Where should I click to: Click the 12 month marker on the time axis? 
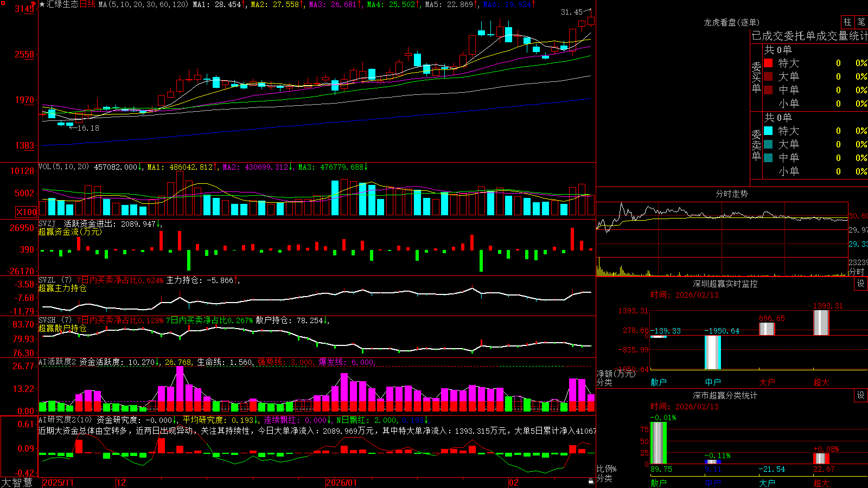[x=122, y=483]
